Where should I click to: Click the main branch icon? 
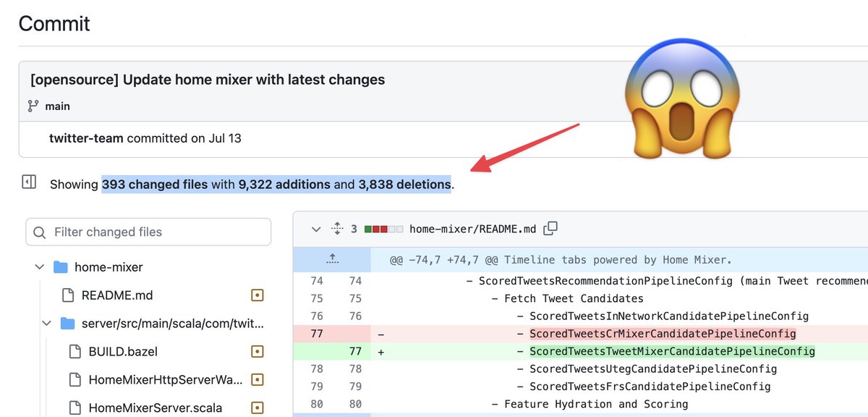[x=33, y=106]
